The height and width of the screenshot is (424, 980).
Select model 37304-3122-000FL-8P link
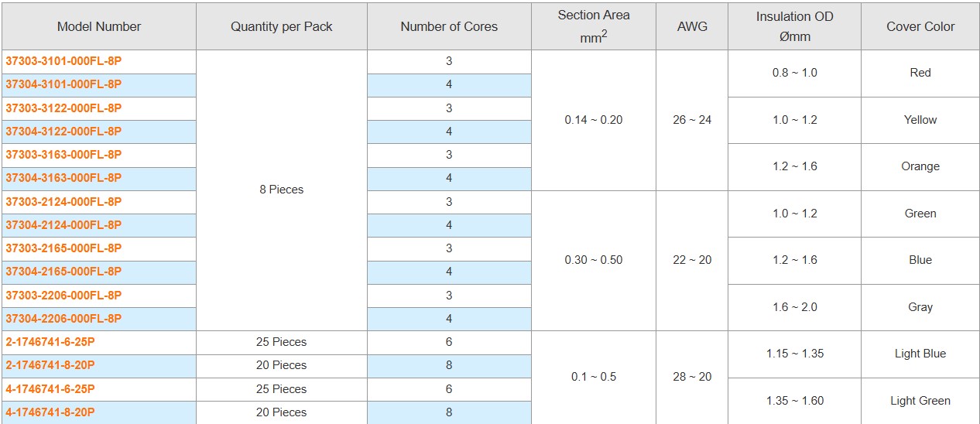click(x=63, y=132)
